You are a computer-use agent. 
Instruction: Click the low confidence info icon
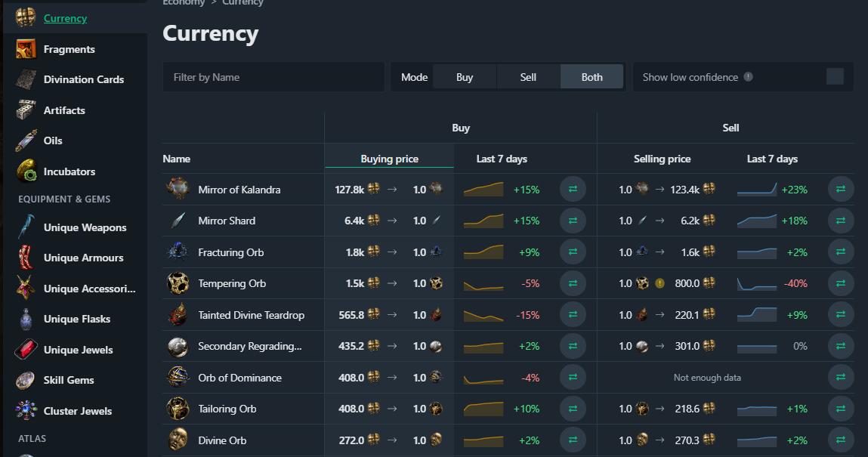tap(749, 77)
